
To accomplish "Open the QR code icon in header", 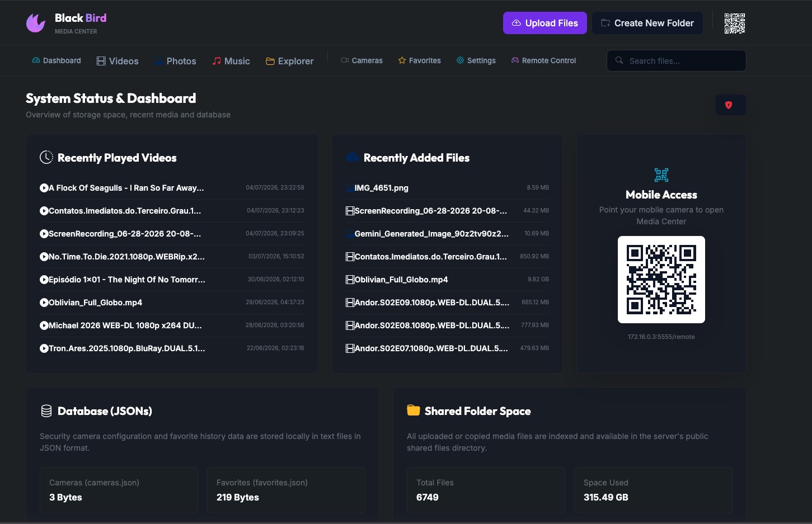I will pos(734,23).
